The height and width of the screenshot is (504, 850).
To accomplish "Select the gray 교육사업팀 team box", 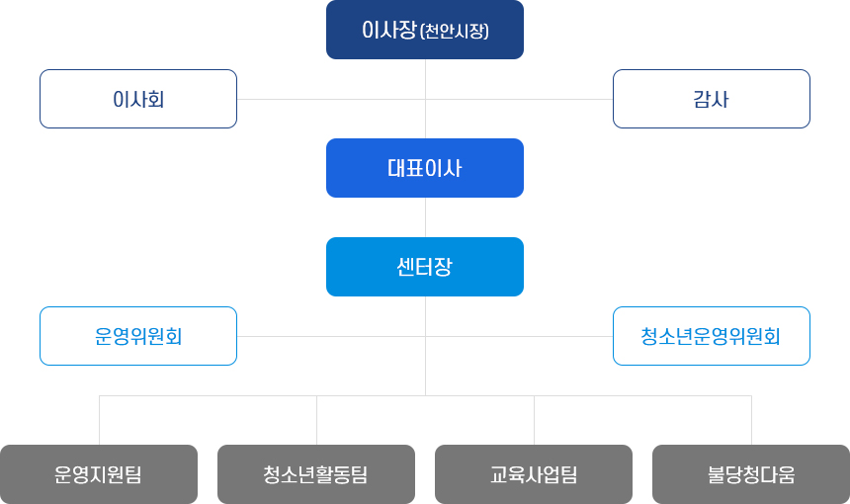I will (534, 474).
